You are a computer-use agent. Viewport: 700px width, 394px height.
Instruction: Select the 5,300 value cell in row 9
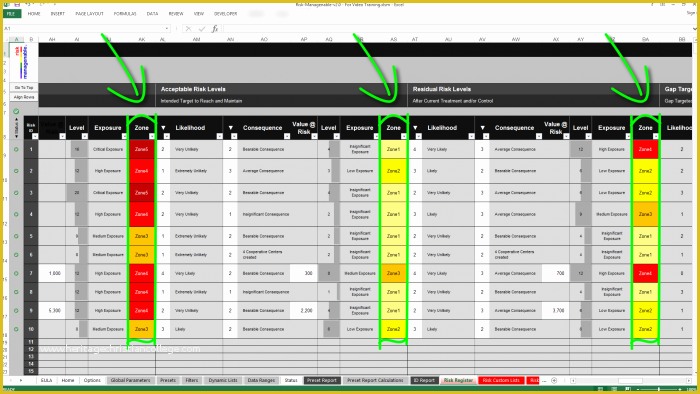(x=52, y=311)
